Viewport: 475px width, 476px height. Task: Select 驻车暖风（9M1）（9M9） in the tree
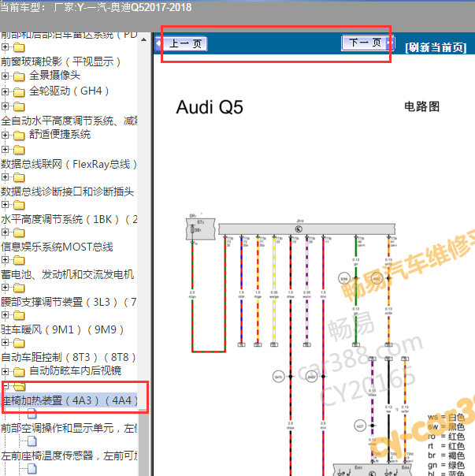(62, 330)
